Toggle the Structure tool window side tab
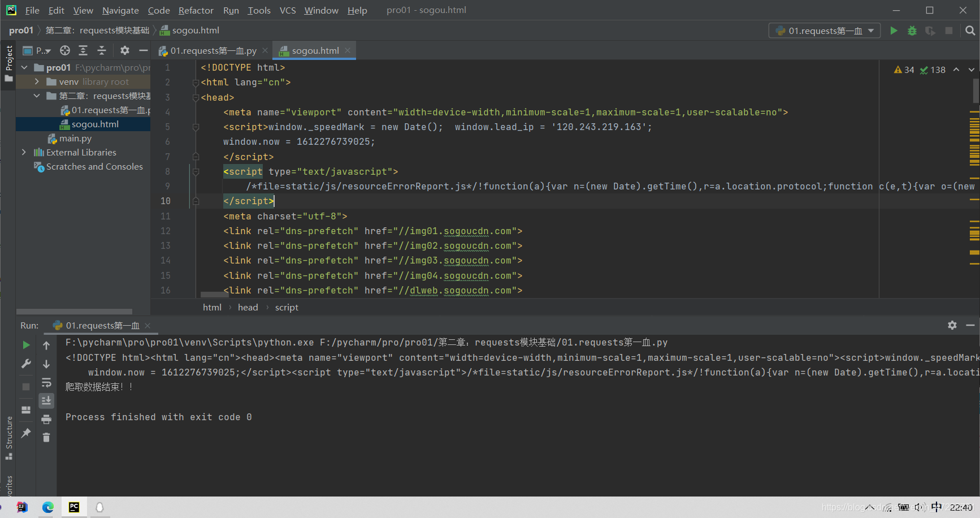The image size is (980, 518). pyautogui.click(x=8, y=438)
